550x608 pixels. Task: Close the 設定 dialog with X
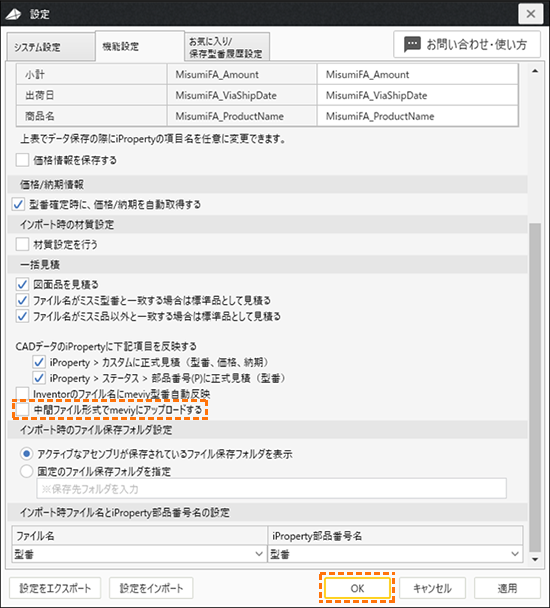click(x=531, y=14)
